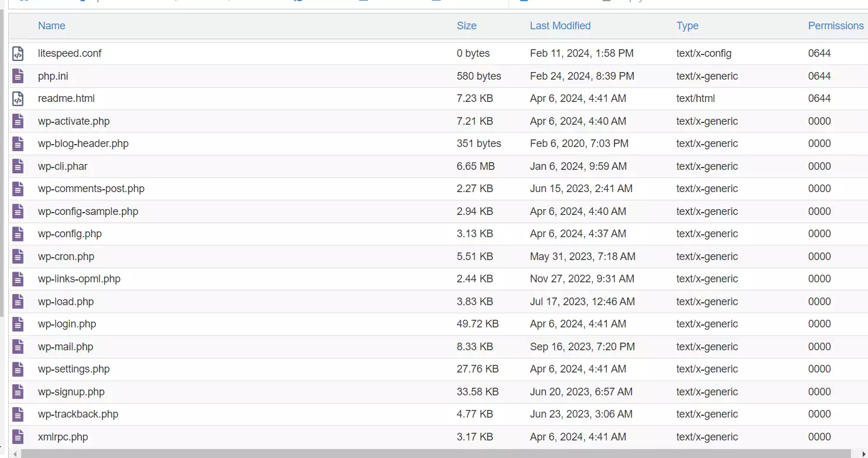
Task: Select the readme.html file name
Action: (66, 98)
